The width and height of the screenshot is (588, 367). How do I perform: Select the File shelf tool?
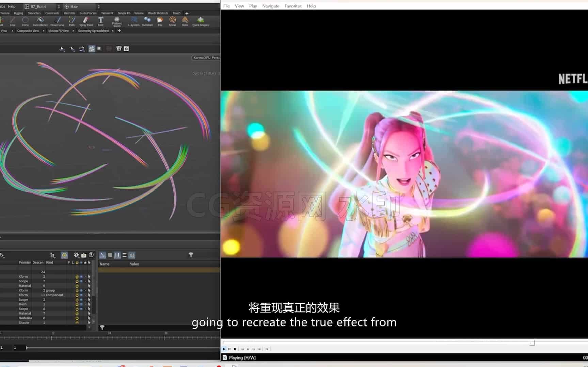[x=160, y=21]
